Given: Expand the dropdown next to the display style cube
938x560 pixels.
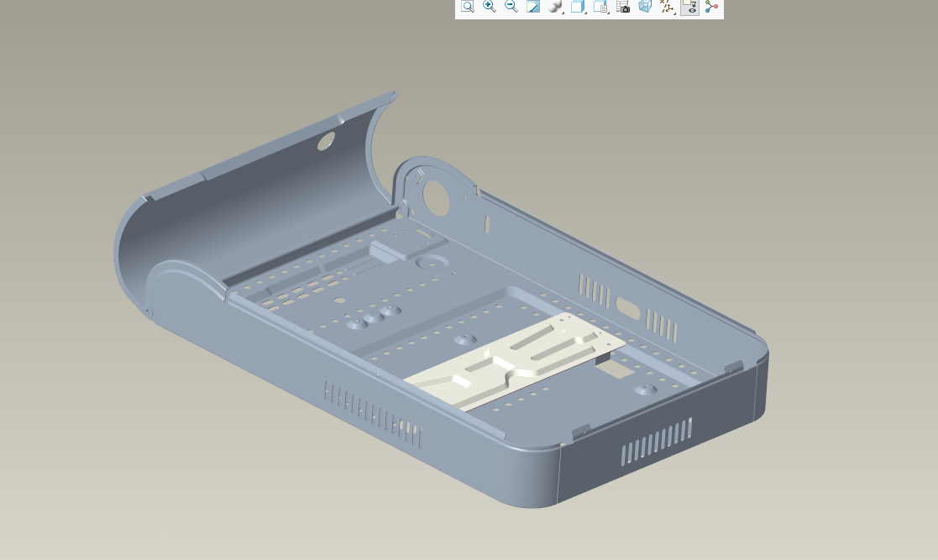Looking at the screenshot, I should (585, 12).
